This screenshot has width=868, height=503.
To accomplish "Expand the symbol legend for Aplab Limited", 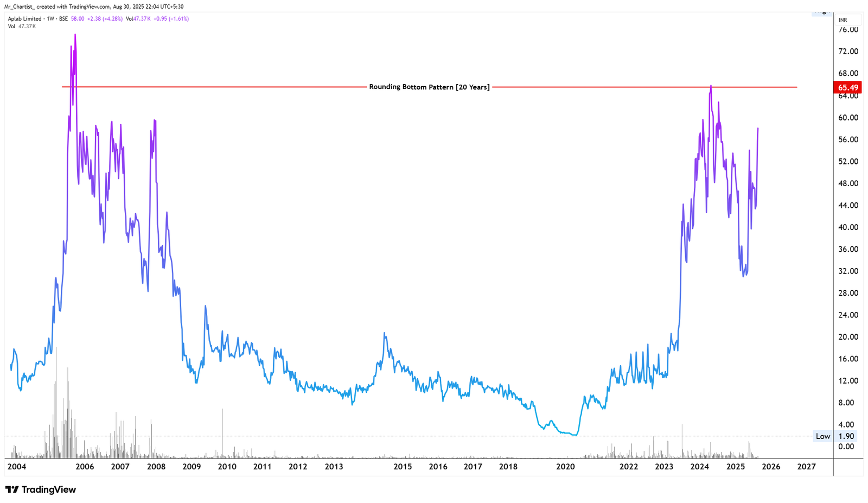I will click(24, 18).
